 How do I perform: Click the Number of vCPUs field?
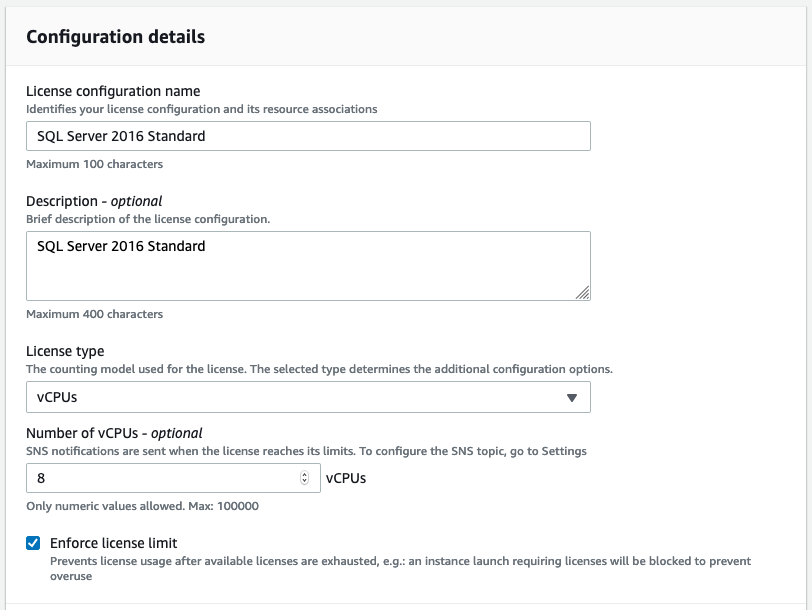point(173,478)
